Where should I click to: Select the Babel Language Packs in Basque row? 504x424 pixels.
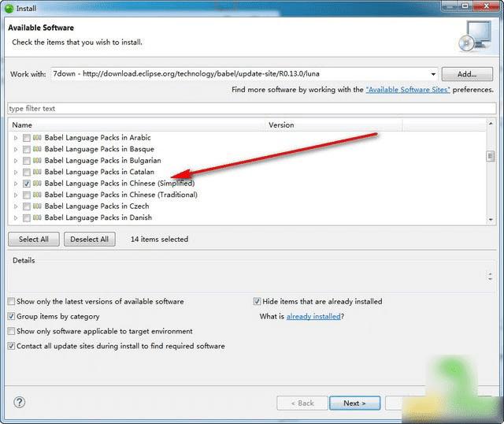click(x=99, y=149)
